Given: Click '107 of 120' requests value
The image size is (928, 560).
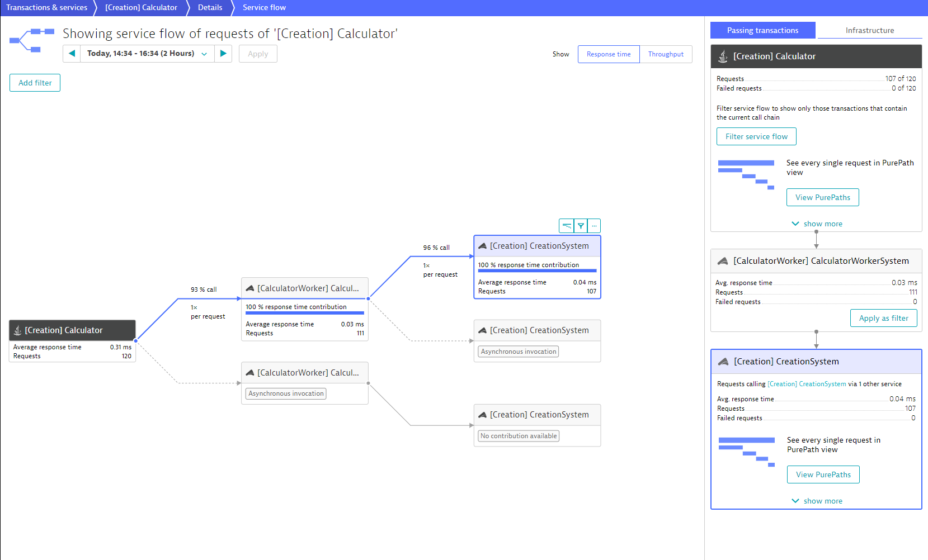Looking at the screenshot, I should (901, 79).
